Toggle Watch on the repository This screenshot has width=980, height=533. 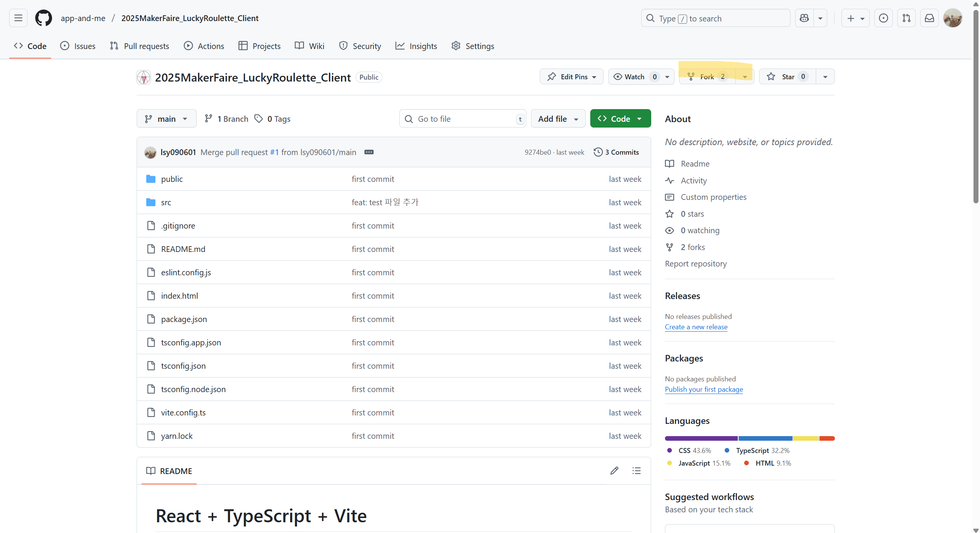(634, 77)
